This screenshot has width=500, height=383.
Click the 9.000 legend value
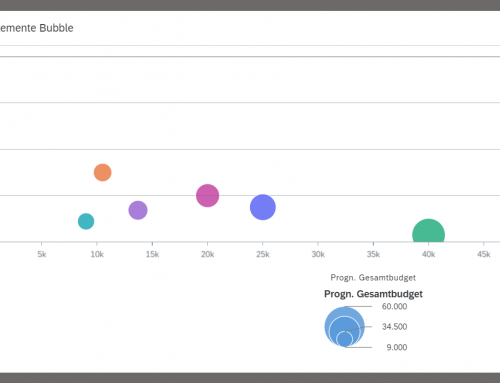point(397,347)
